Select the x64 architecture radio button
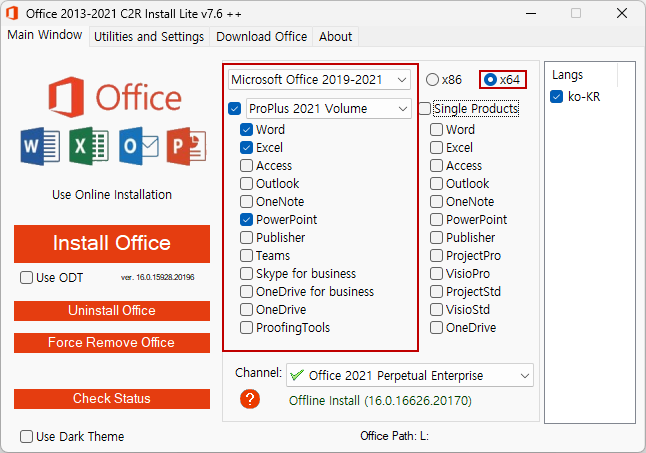Image resolution: width=646 pixels, height=453 pixels. pyautogui.click(x=490, y=79)
